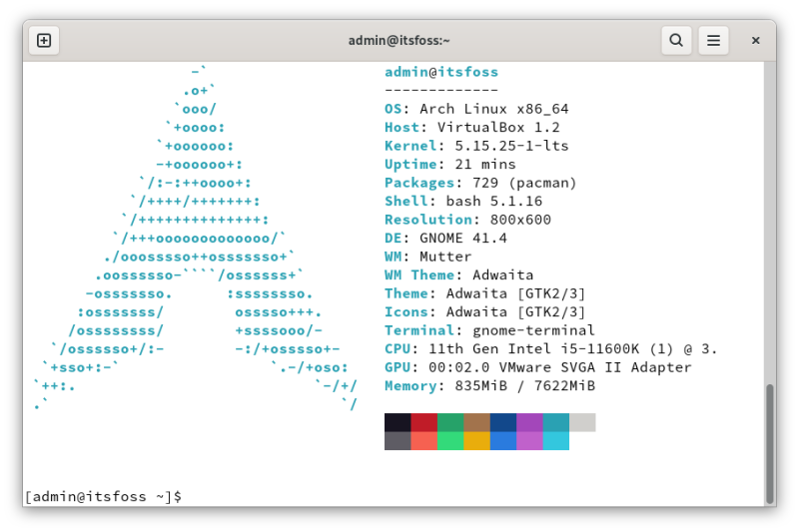Click the [admin@itsfoss ~]$ prompt

(x=104, y=496)
